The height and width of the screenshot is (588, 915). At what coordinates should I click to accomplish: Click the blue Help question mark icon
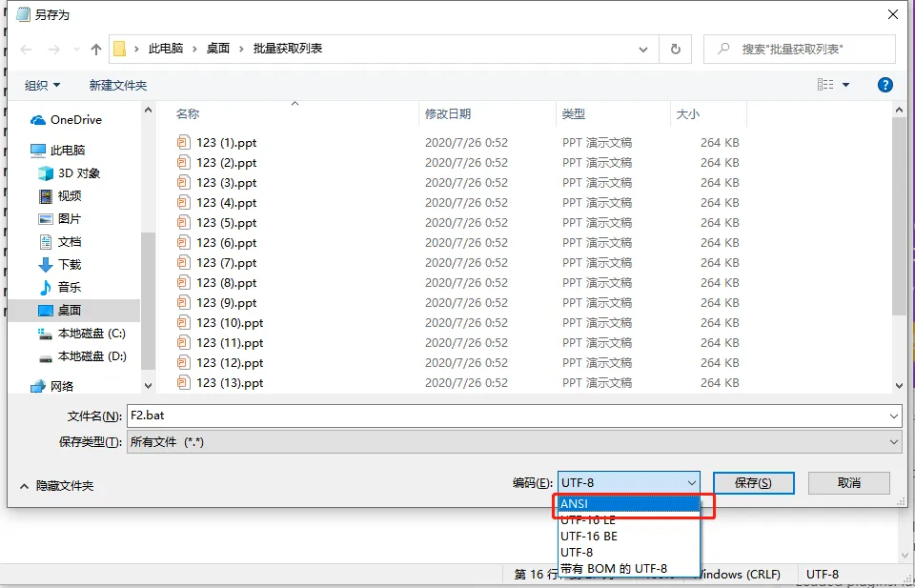(884, 84)
